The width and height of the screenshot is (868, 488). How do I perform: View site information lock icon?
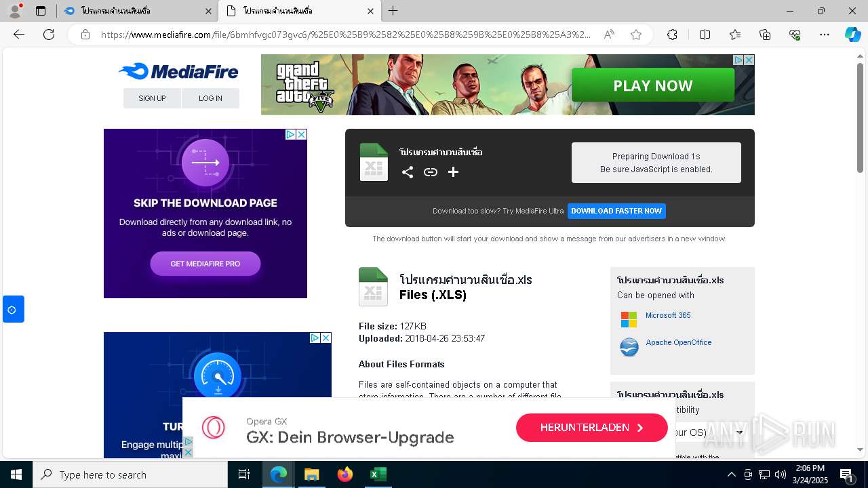(x=85, y=35)
